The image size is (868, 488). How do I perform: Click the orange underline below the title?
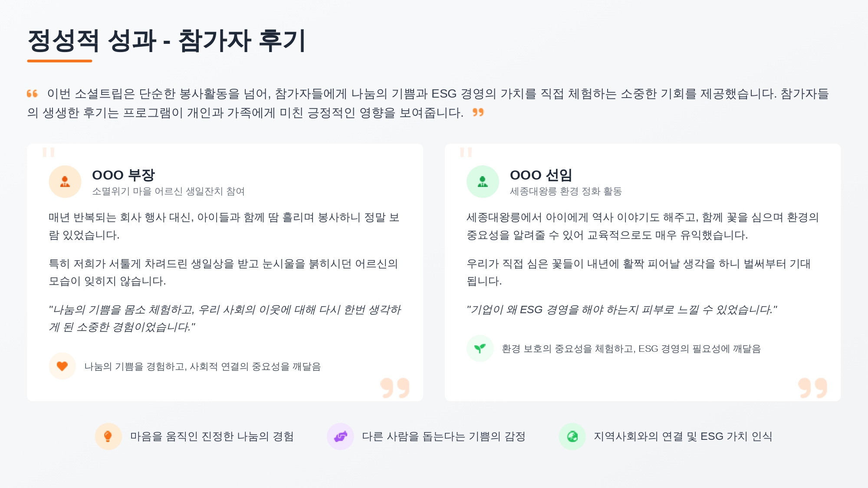(x=59, y=61)
